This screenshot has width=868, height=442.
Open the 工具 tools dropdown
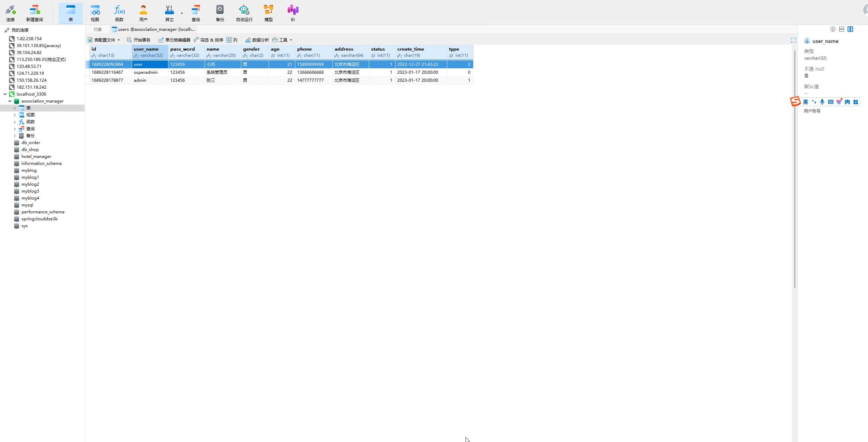283,40
